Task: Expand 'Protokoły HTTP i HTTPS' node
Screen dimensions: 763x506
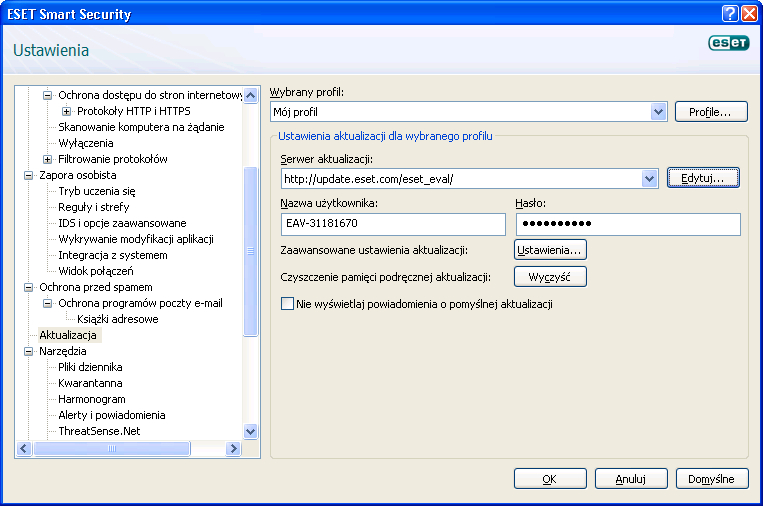Action: click(66, 111)
